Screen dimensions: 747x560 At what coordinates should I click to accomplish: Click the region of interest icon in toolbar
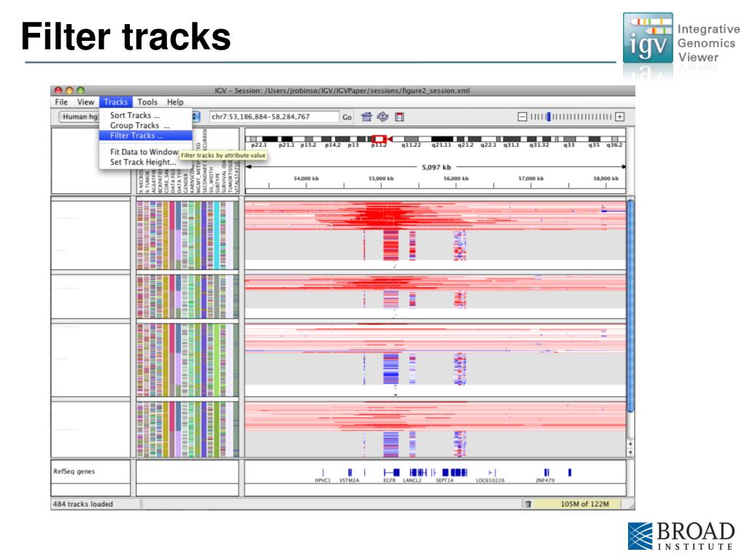tap(399, 117)
